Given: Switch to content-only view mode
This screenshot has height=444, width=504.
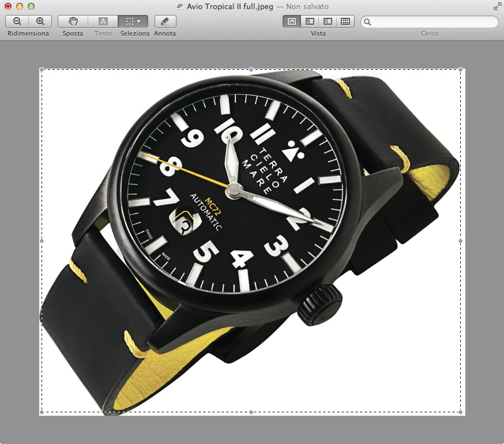Looking at the screenshot, I should coord(292,21).
